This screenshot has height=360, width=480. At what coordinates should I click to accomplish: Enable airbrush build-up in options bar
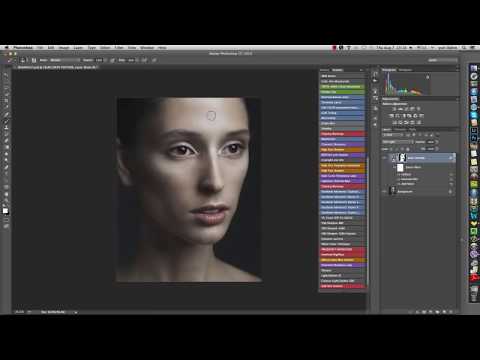[144, 60]
